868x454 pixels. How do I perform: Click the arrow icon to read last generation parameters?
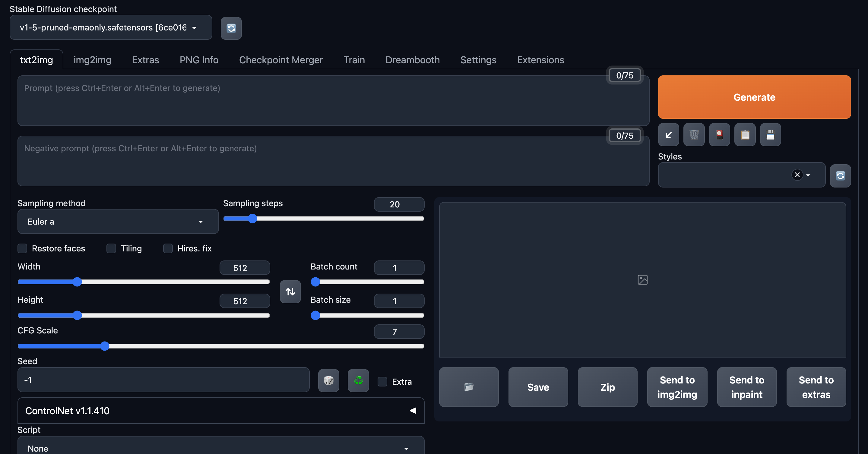669,135
